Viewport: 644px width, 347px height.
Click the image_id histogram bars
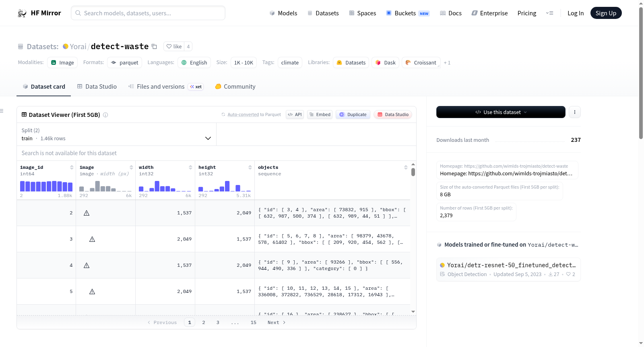[x=46, y=186]
